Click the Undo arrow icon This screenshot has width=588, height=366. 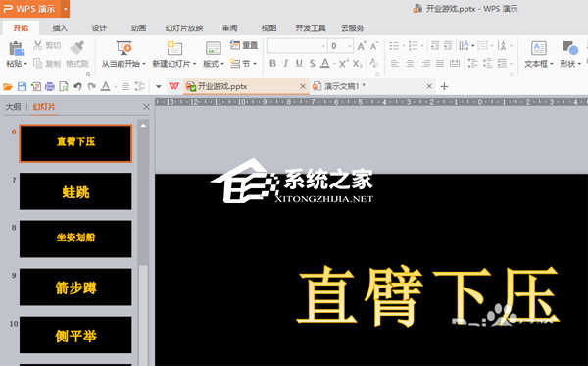coord(77,87)
